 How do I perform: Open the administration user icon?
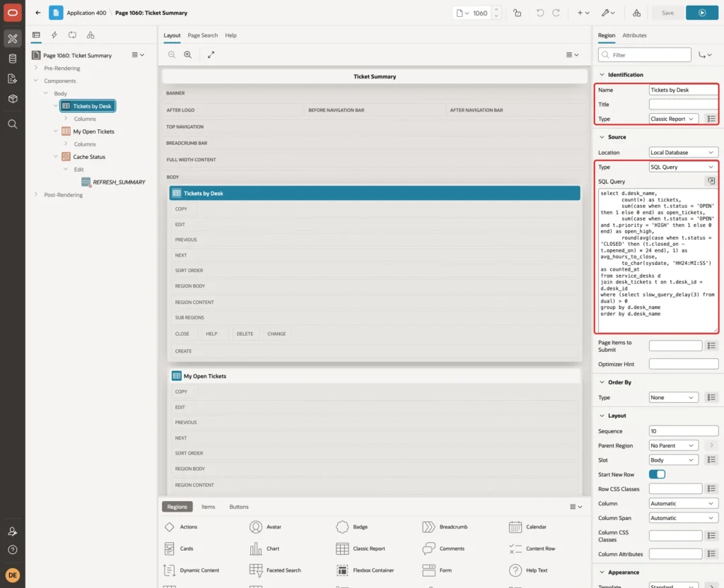[13, 531]
